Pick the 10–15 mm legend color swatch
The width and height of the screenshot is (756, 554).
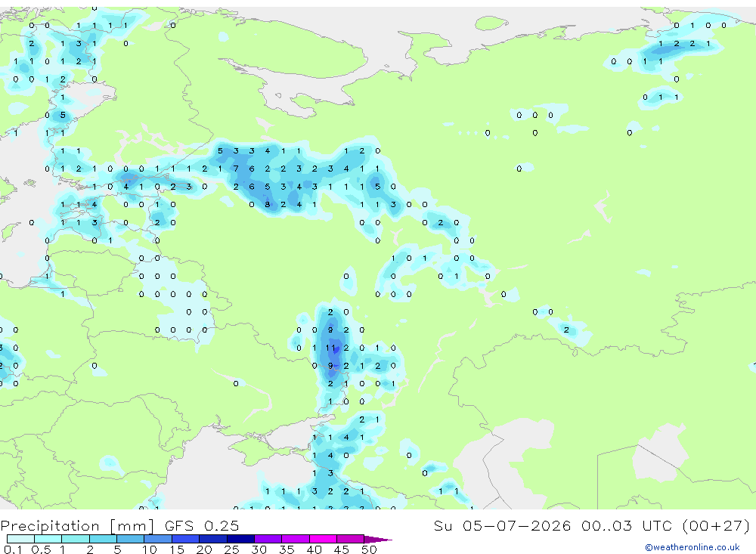tap(158, 539)
